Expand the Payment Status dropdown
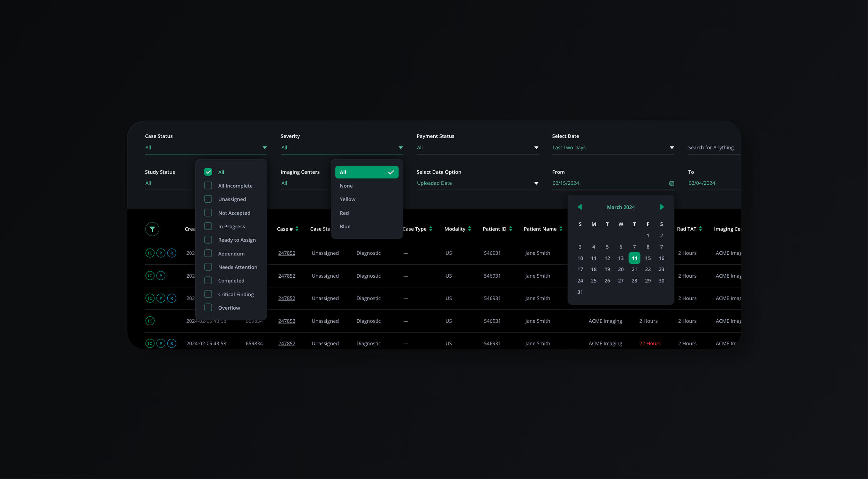Screen dimensions: 868x479 tap(477, 148)
